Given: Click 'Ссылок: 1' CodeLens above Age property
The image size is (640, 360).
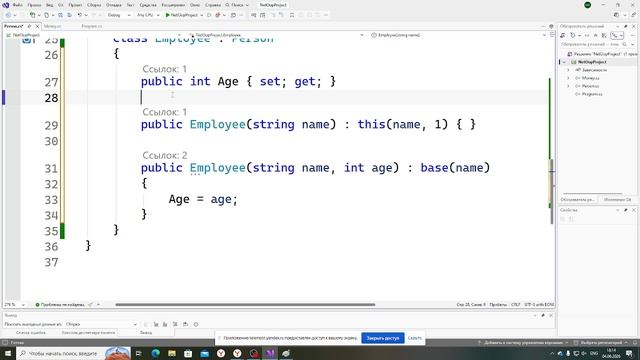Looking at the screenshot, I should click(x=164, y=69).
